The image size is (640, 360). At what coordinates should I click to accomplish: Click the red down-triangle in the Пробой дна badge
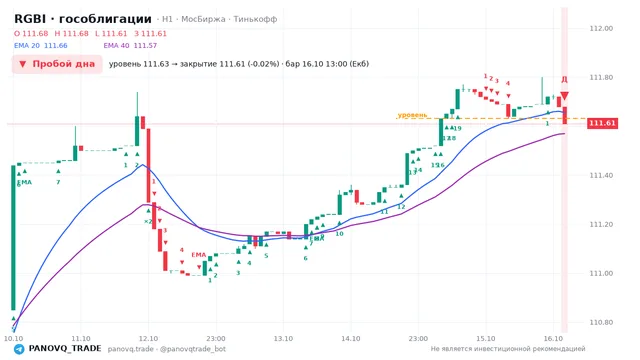pos(23,64)
